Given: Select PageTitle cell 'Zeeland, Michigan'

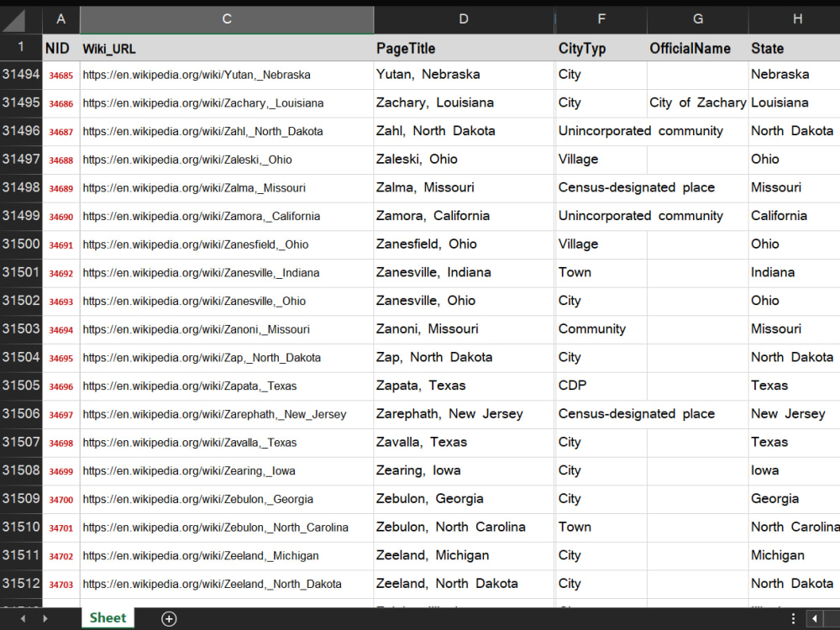Looking at the screenshot, I should (x=464, y=555).
